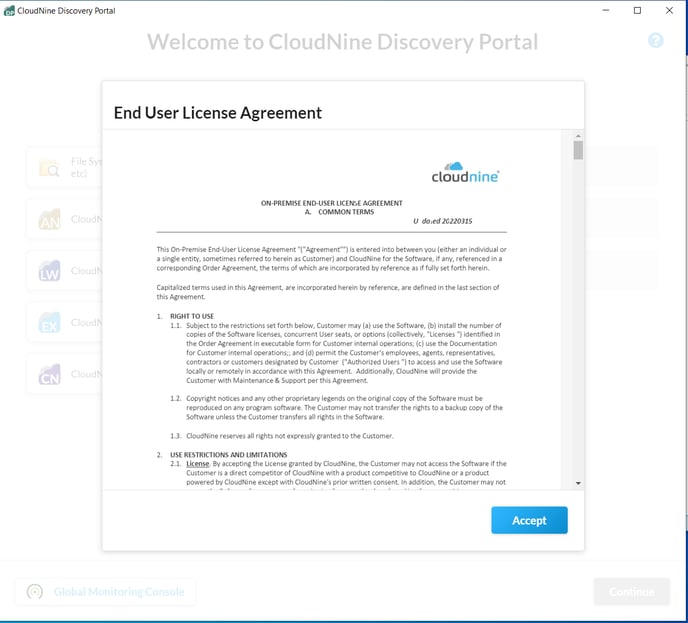Image resolution: width=688 pixels, height=623 pixels.
Task: Select the EX CloudNine product icon
Action: 49,322
